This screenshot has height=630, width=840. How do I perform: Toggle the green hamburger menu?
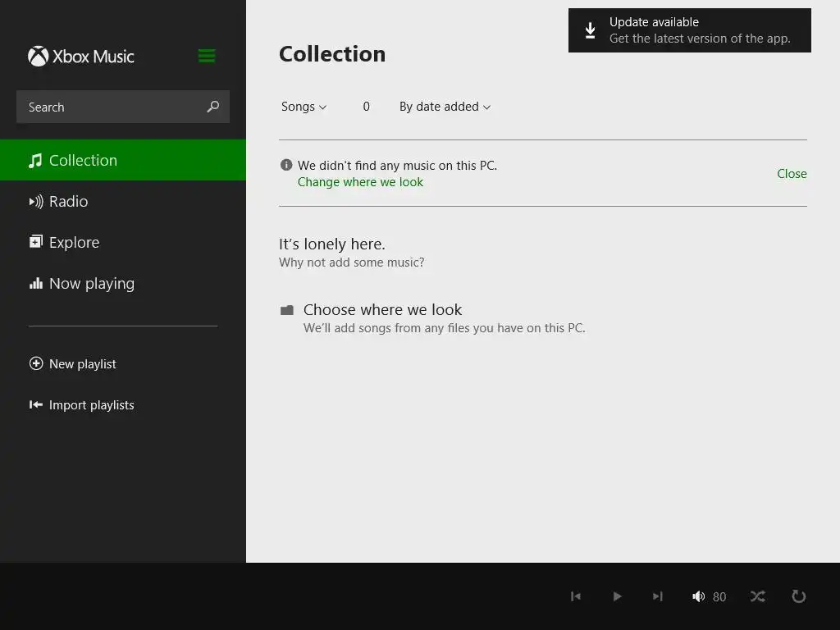click(x=207, y=56)
